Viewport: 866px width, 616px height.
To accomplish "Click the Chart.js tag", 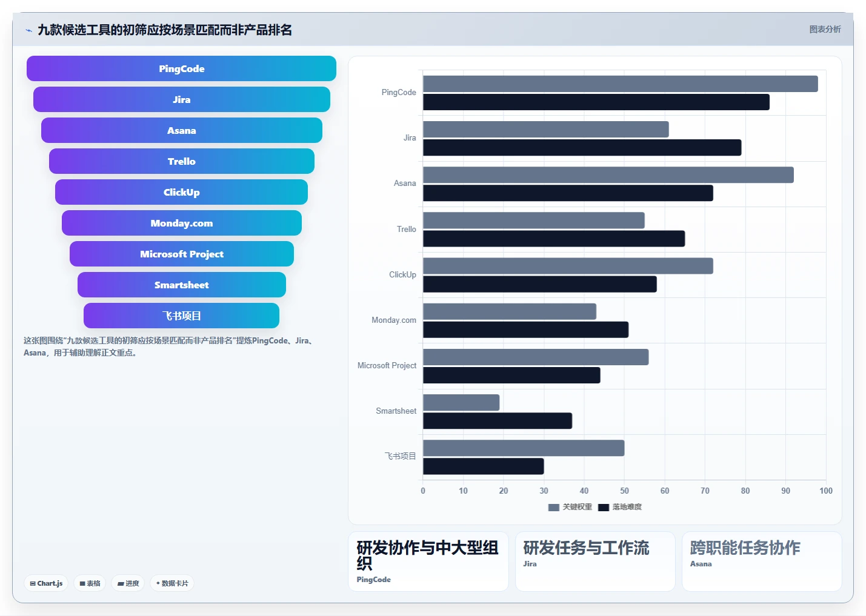I will pyautogui.click(x=46, y=583).
